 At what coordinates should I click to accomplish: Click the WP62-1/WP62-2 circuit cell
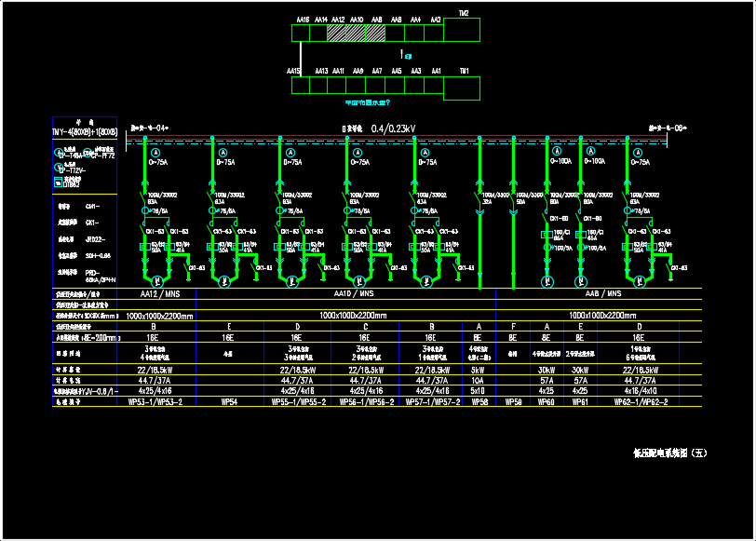pyautogui.click(x=639, y=402)
